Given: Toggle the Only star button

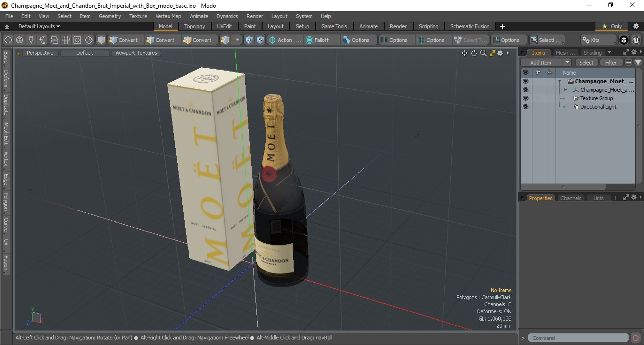Looking at the screenshot, I should point(612,26).
